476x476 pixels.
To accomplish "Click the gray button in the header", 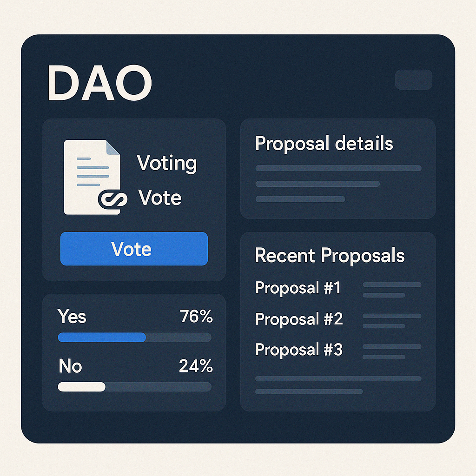I will (x=413, y=79).
